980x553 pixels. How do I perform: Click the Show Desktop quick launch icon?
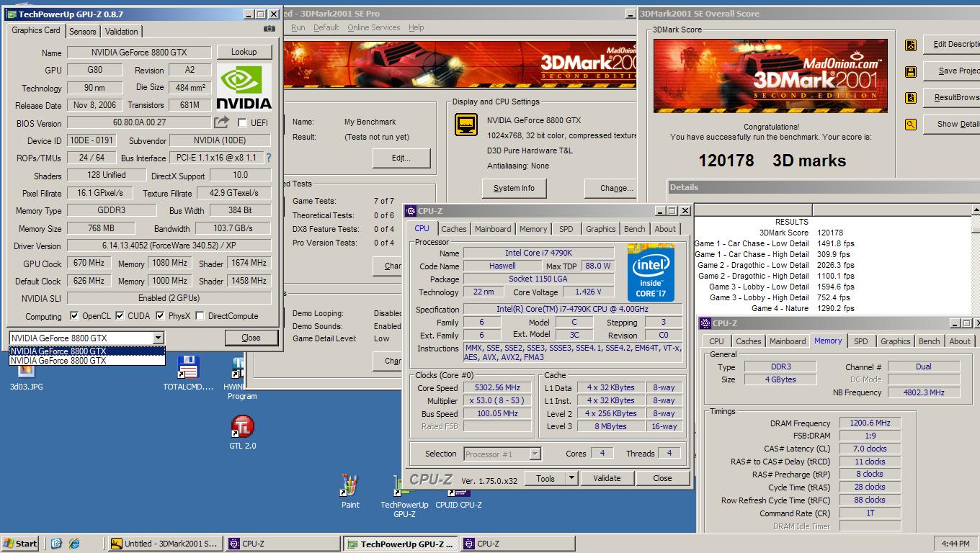pyautogui.click(x=56, y=544)
